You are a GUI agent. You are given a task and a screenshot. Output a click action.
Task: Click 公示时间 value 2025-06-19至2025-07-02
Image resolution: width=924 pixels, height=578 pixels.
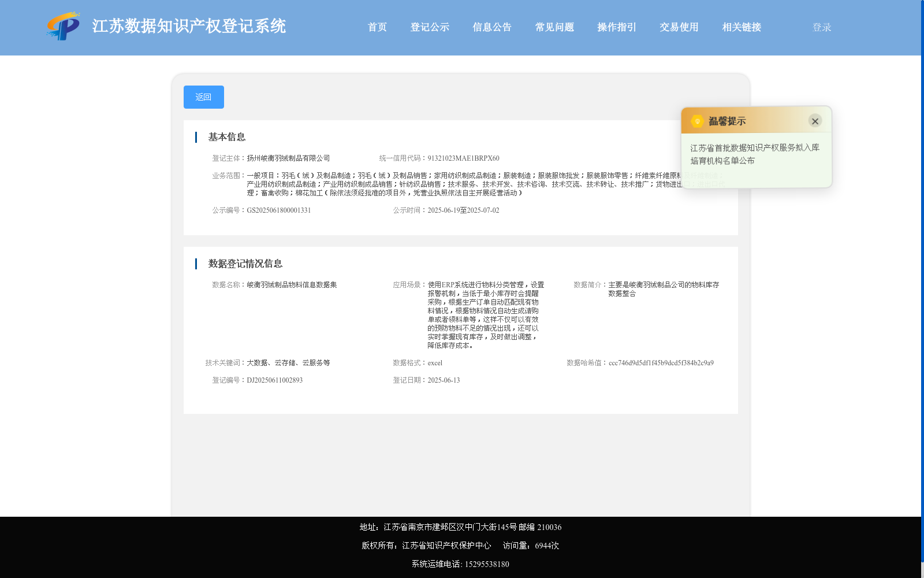tap(463, 210)
